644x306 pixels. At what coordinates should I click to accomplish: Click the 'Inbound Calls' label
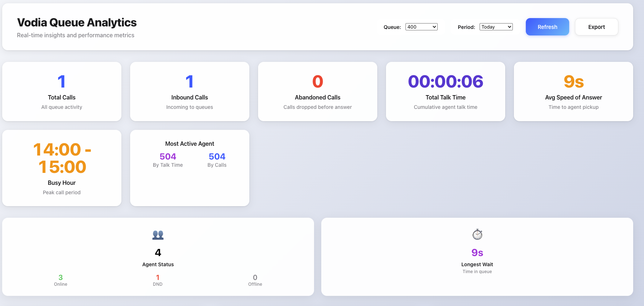(x=190, y=97)
